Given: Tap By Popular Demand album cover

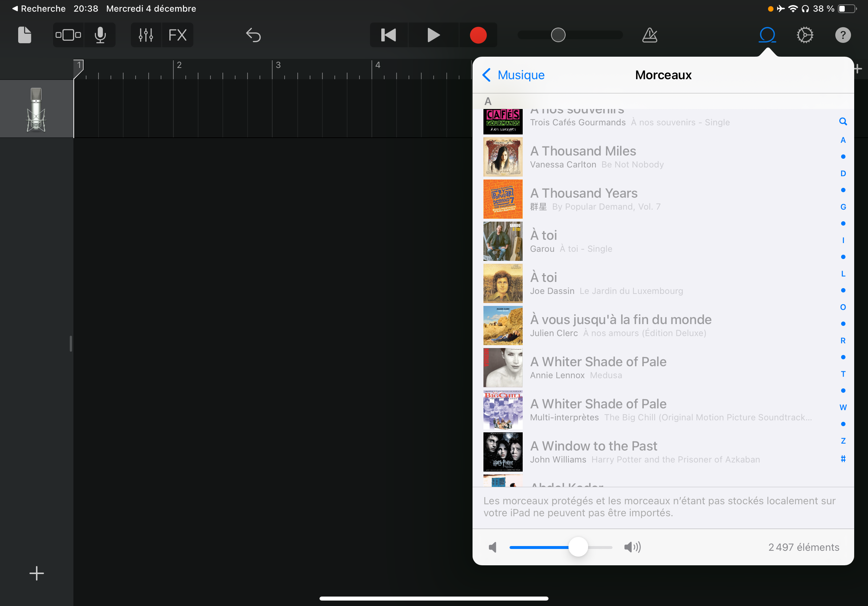Looking at the screenshot, I should [503, 199].
